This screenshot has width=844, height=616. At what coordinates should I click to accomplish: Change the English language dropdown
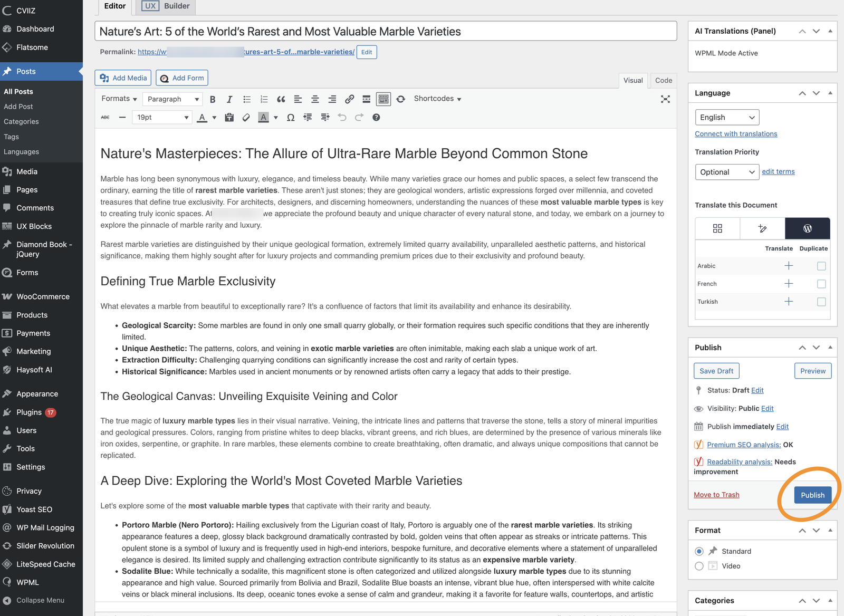pyautogui.click(x=727, y=118)
